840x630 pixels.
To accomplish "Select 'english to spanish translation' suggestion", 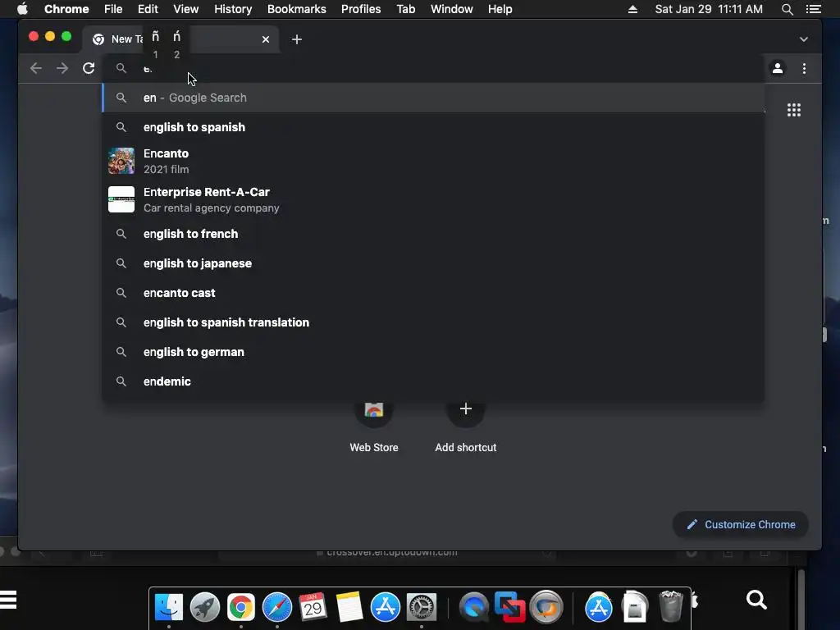I will (x=433, y=322).
